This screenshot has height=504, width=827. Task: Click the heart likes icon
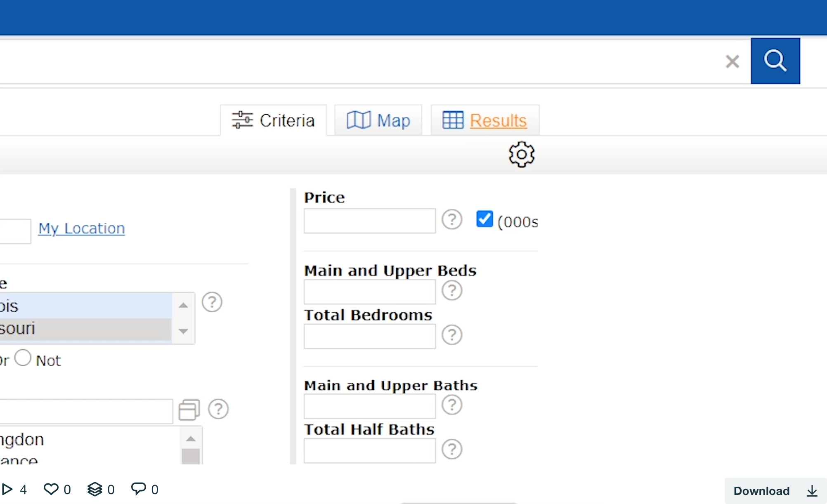coord(51,489)
